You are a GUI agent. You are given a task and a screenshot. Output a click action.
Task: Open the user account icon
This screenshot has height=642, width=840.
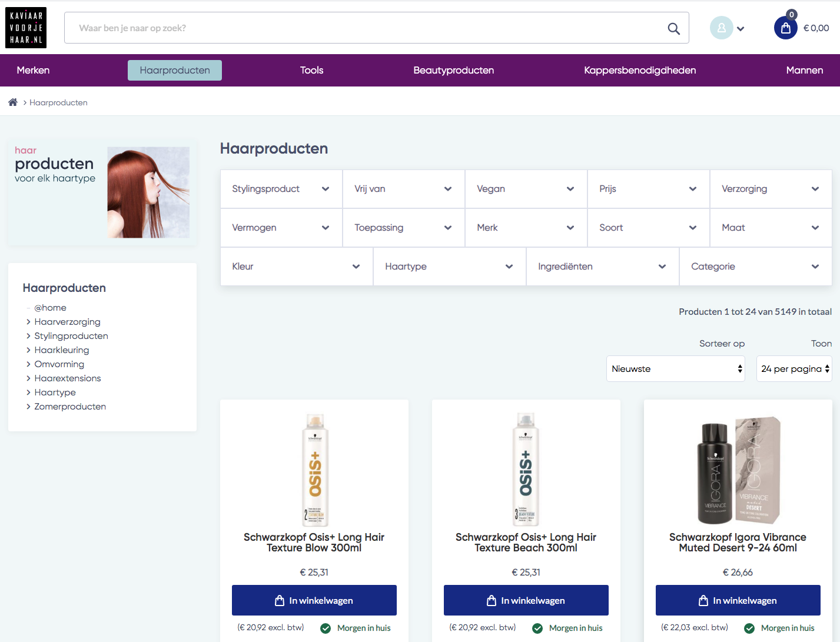point(721,28)
